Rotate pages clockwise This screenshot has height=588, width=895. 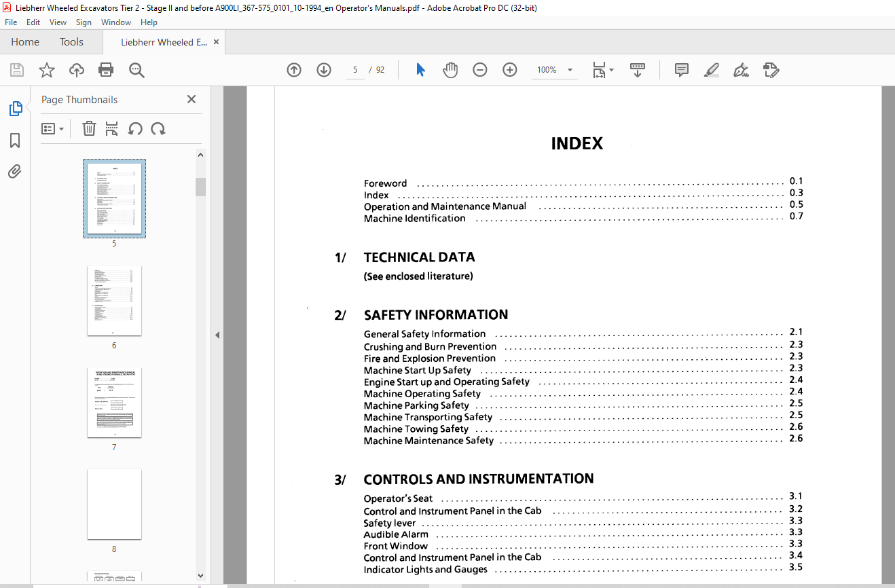(x=158, y=128)
